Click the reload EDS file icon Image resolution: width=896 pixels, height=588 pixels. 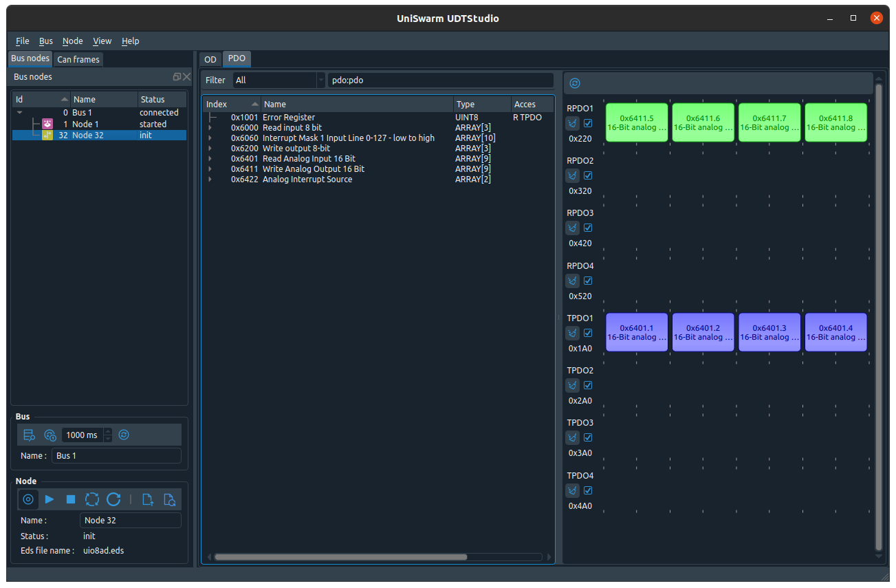[169, 499]
